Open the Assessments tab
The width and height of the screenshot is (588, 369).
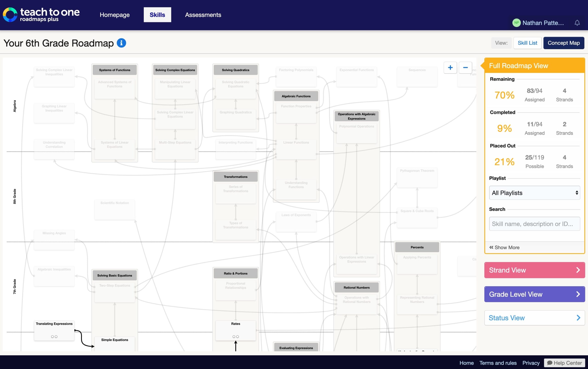coord(203,15)
